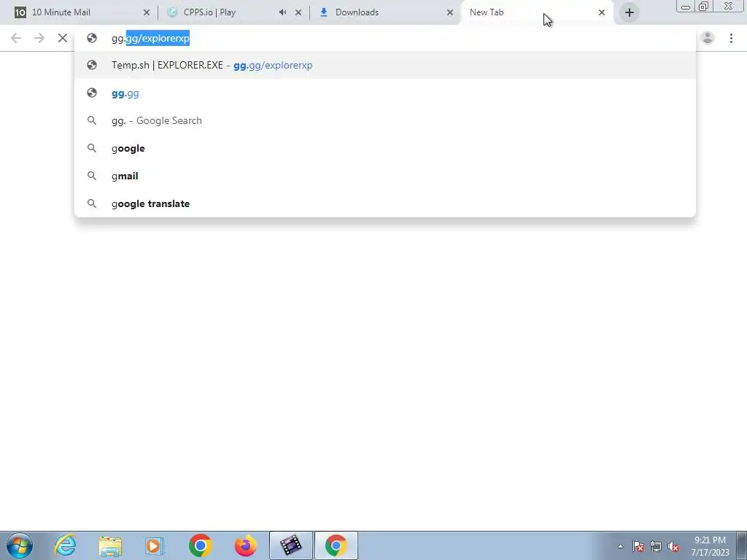Viewport: 747px width, 560px height.
Task: Select the 'google' search suggestion
Action: pos(385,148)
